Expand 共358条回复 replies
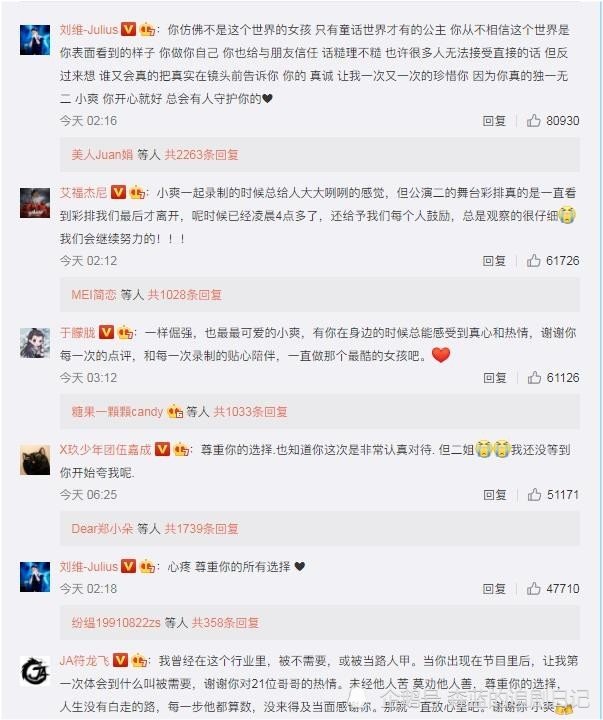This screenshot has height=720, width=603. pyautogui.click(x=225, y=623)
